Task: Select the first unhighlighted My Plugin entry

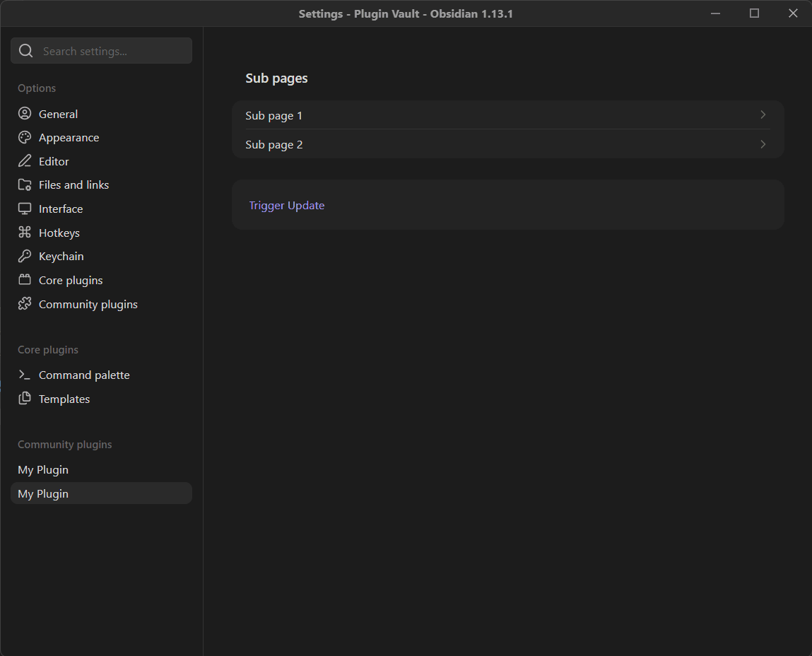Action: click(101, 469)
